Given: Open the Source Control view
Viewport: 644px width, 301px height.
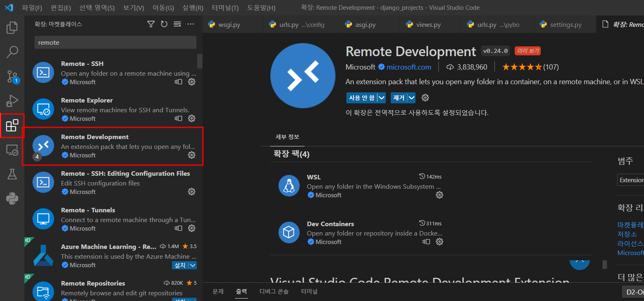Looking at the screenshot, I should [x=12, y=76].
